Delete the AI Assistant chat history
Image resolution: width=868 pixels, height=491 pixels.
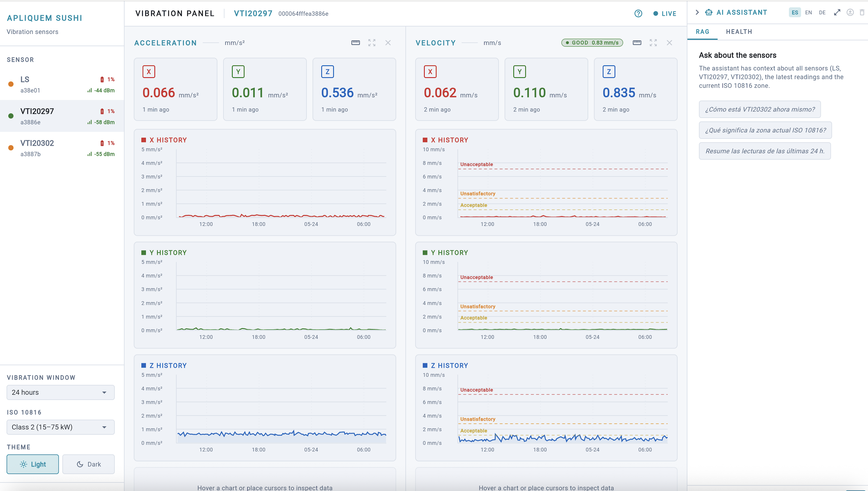(x=862, y=12)
